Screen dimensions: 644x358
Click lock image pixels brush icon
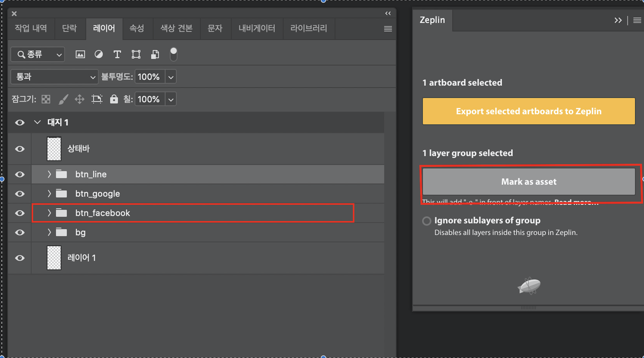(63, 99)
